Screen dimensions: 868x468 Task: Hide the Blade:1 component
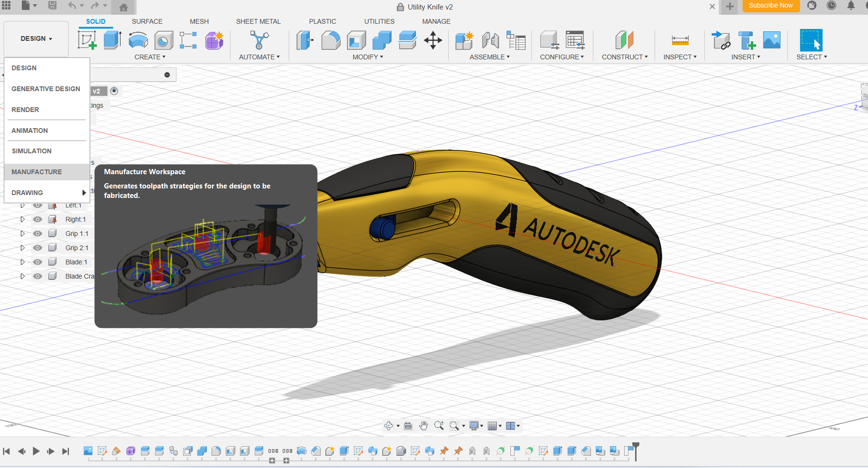[x=37, y=262]
